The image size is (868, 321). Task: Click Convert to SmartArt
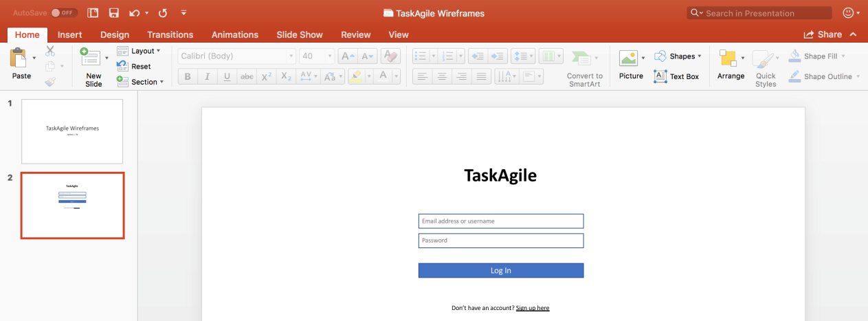(x=585, y=68)
